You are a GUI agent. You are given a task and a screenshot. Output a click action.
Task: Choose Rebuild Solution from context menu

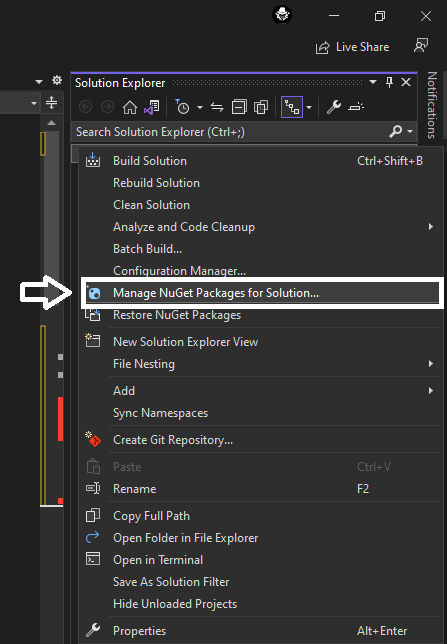click(x=156, y=183)
